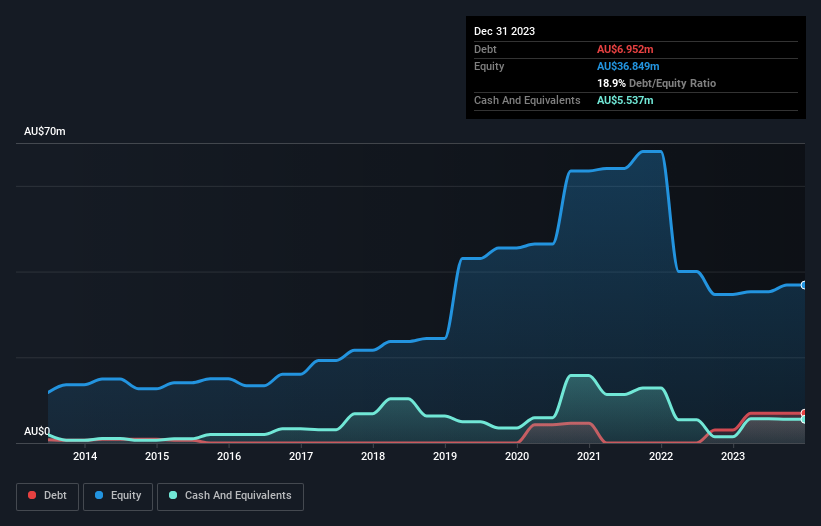Select the 2015 x-axis label

click(157, 456)
